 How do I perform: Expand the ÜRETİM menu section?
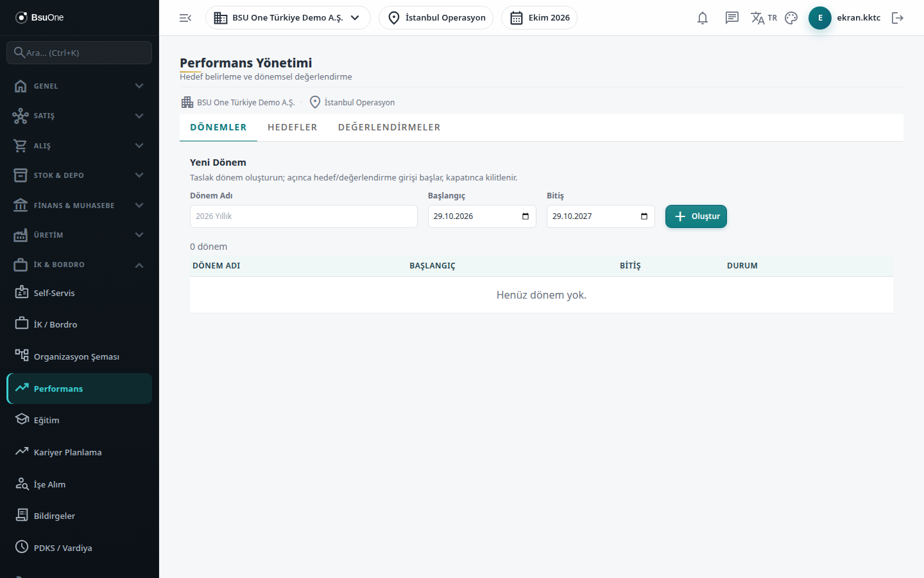[x=80, y=235]
